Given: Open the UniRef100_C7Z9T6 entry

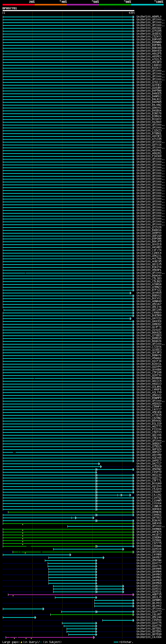Looking at the screenshot, I should point(149,347).
